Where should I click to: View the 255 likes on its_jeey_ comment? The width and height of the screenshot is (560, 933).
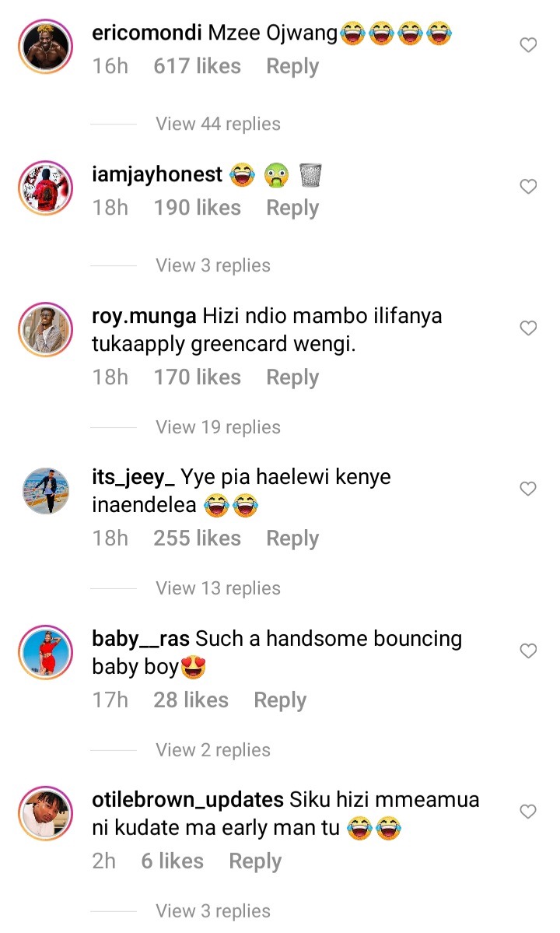click(198, 538)
